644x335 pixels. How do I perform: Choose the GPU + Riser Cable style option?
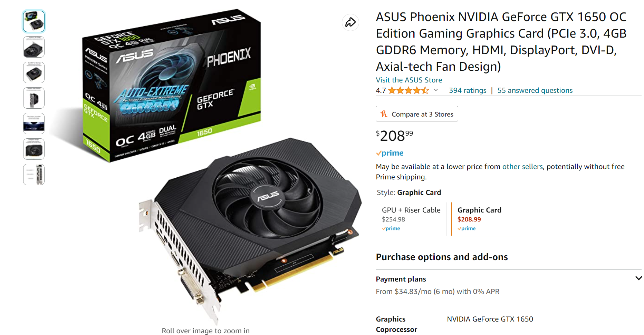411,219
